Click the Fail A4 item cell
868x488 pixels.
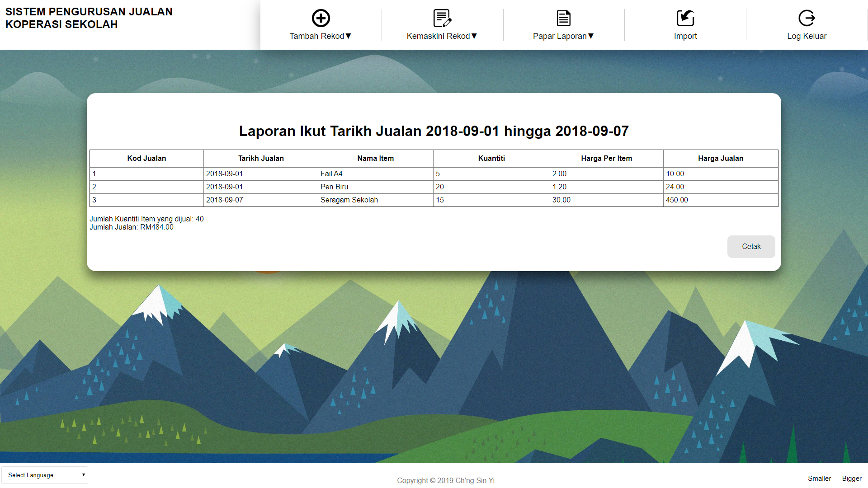coord(331,174)
